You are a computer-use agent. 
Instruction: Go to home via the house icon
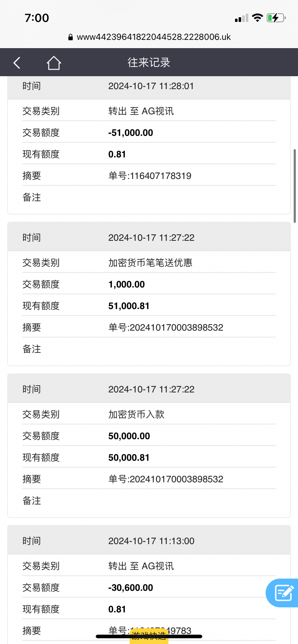pos(54,63)
